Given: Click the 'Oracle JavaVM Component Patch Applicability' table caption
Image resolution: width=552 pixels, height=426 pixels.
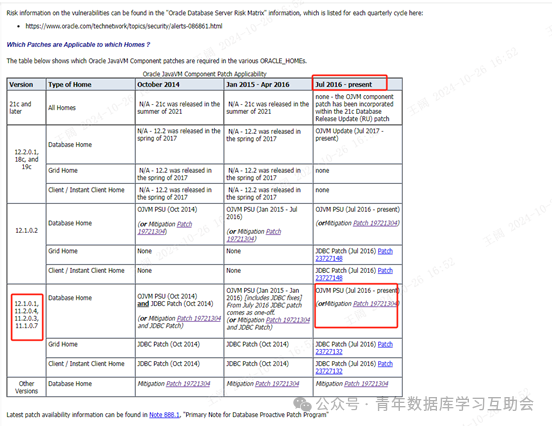Looking at the screenshot, I should point(204,74).
